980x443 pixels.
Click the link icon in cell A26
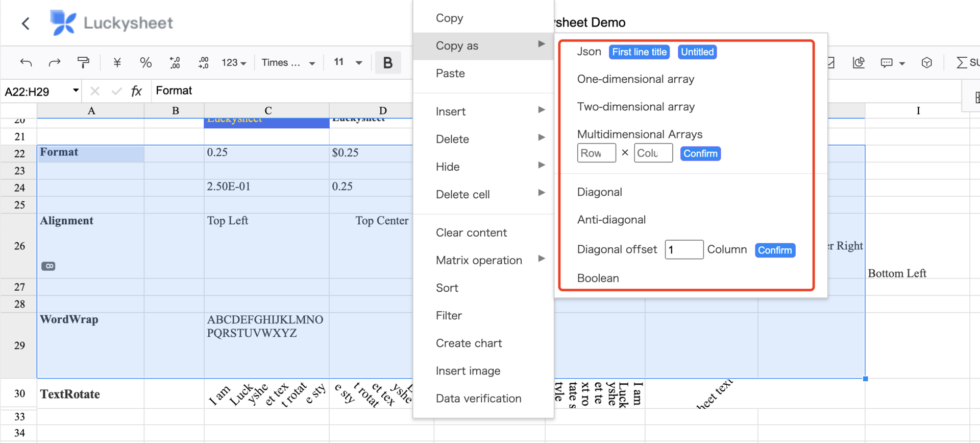48,266
